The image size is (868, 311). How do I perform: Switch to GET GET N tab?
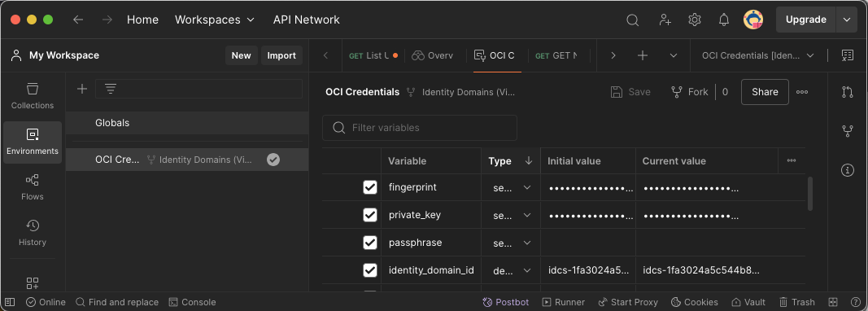point(556,55)
